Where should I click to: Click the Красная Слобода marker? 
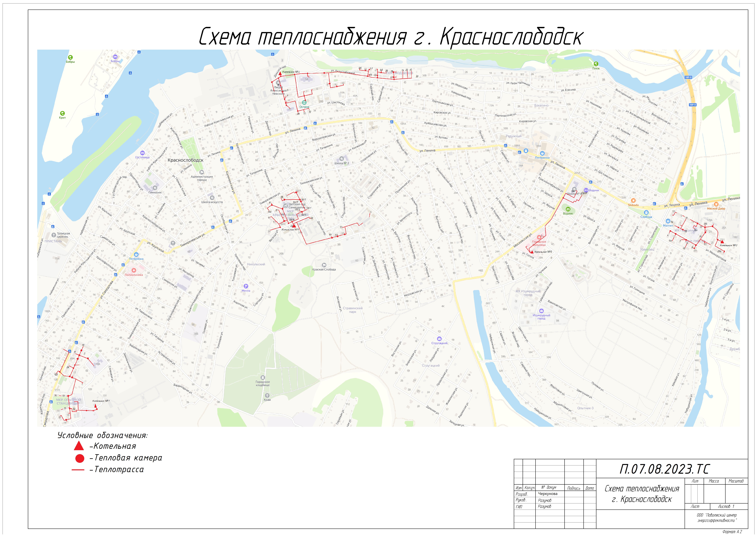[x=324, y=265]
